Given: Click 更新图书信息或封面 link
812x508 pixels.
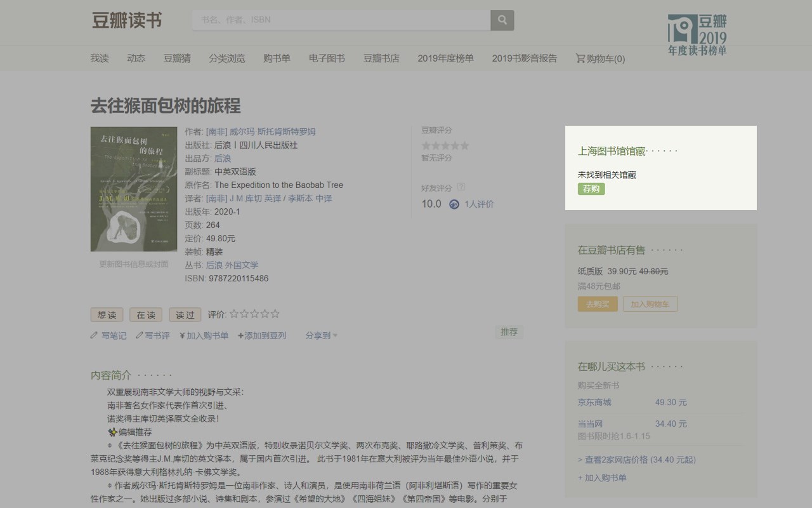Looking at the screenshot, I should 134,264.
